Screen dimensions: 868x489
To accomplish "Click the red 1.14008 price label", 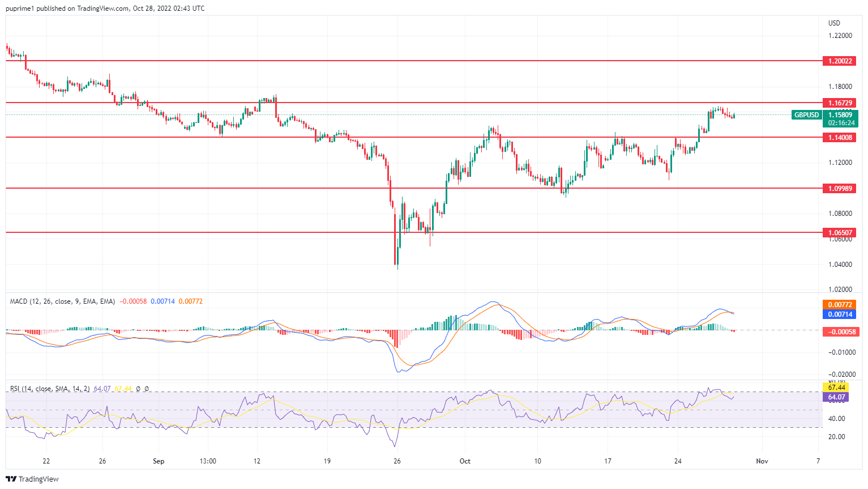I will pos(840,137).
